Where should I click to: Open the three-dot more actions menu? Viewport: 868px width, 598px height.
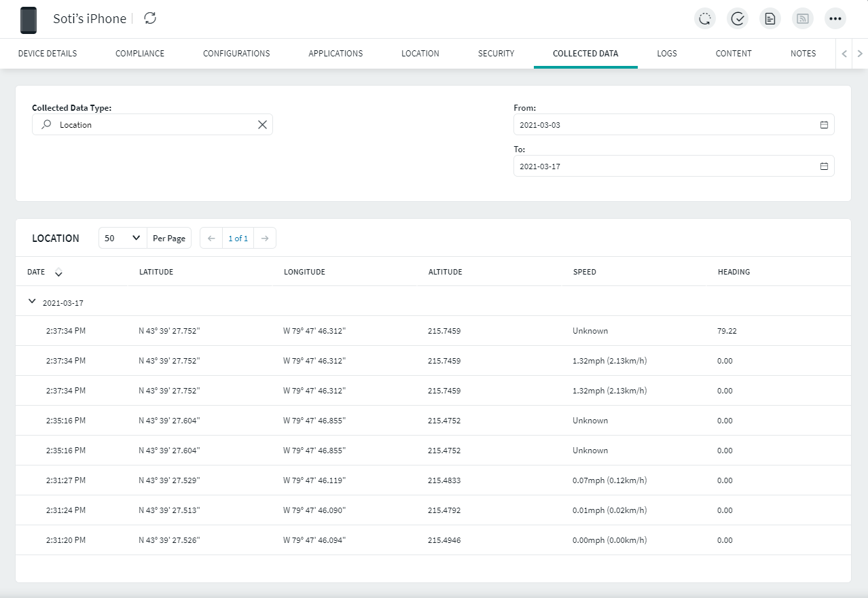pos(835,19)
